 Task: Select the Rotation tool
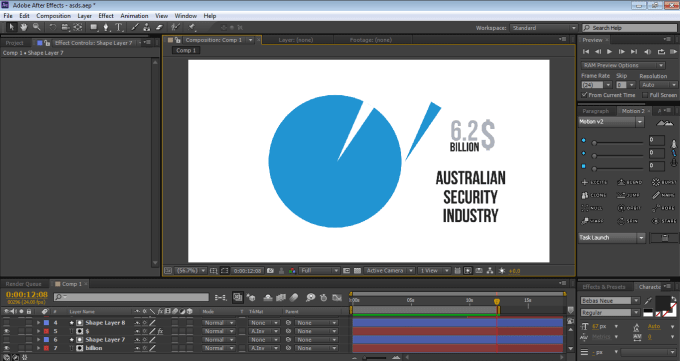point(52,27)
